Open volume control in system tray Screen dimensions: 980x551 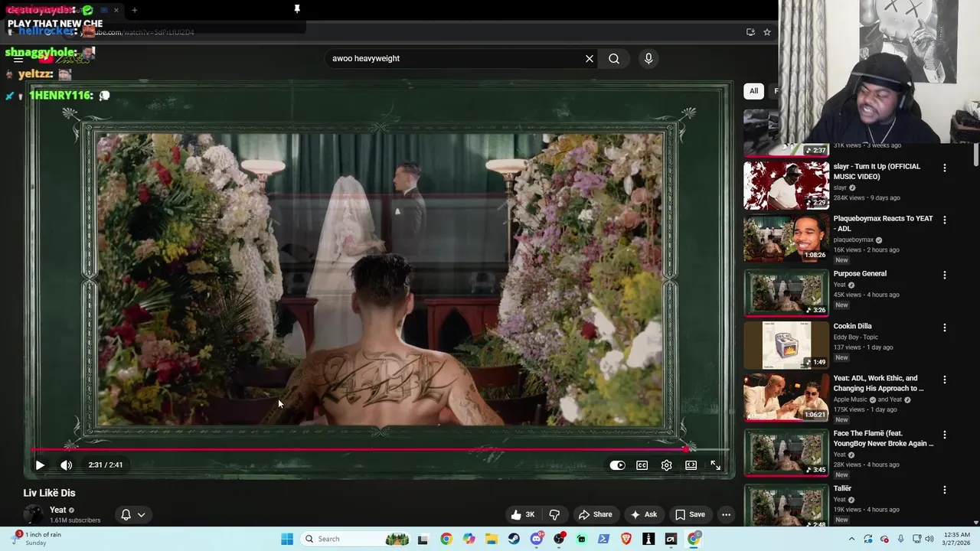coord(929,539)
